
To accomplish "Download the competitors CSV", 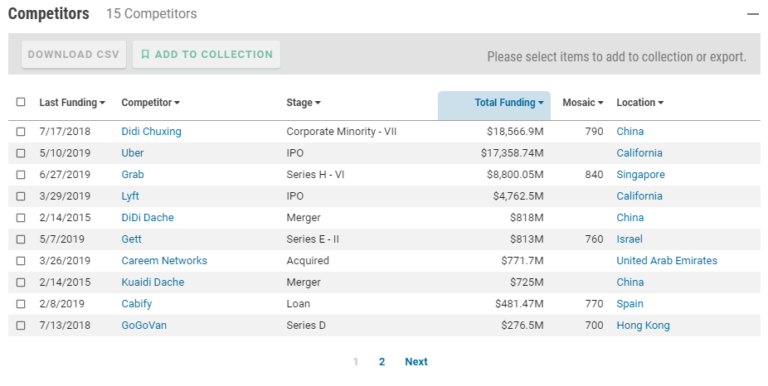I will 73,54.
